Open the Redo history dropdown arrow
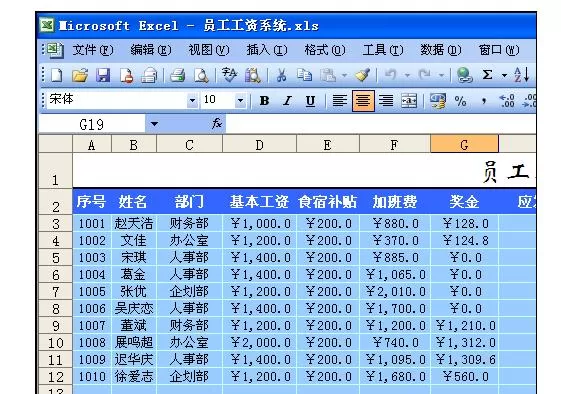Screen dimensions: 561x394 pyautogui.click(x=442, y=76)
